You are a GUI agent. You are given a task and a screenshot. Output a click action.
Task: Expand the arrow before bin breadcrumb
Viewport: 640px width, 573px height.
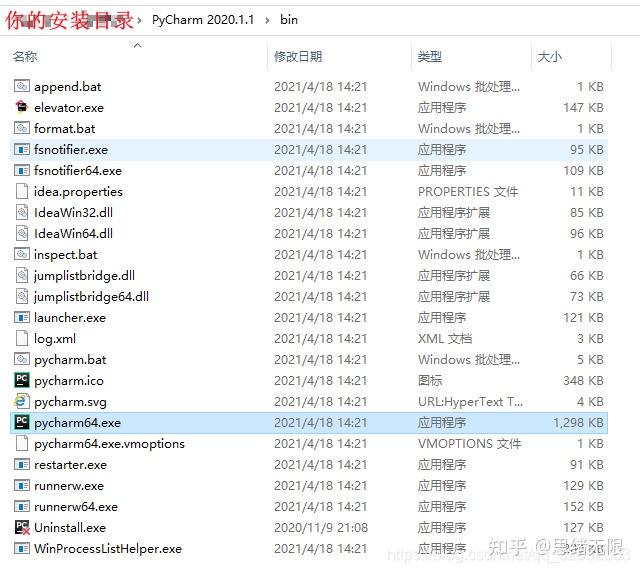tap(267, 20)
